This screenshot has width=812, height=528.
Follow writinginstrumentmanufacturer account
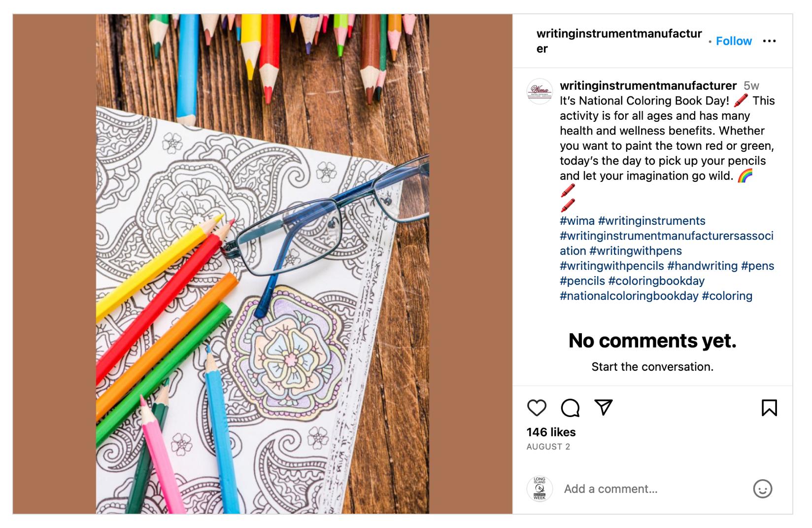click(734, 41)
